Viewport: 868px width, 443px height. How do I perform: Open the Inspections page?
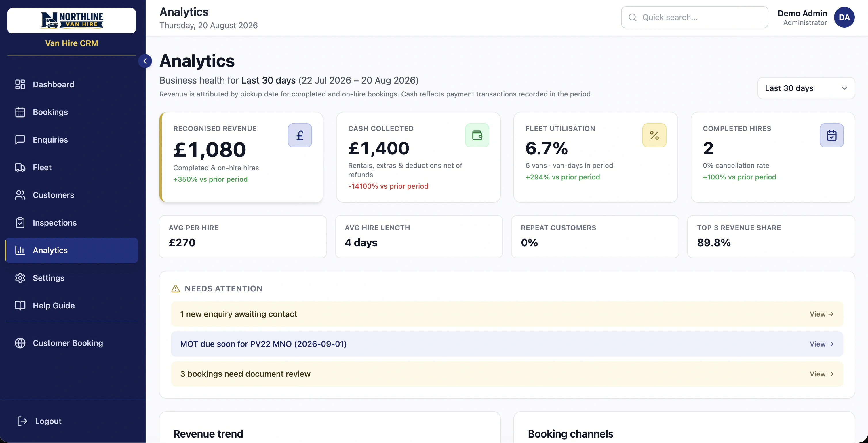pos(71,223)
